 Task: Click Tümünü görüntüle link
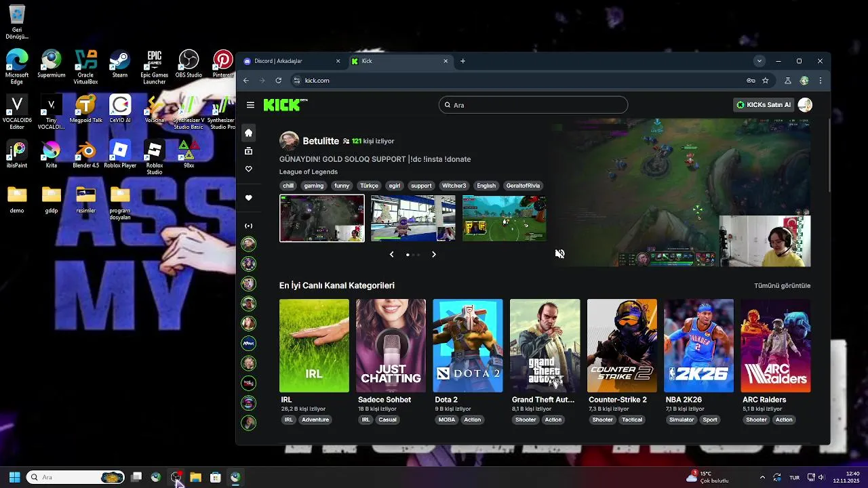pyautogui.click(x=783, y=286)
